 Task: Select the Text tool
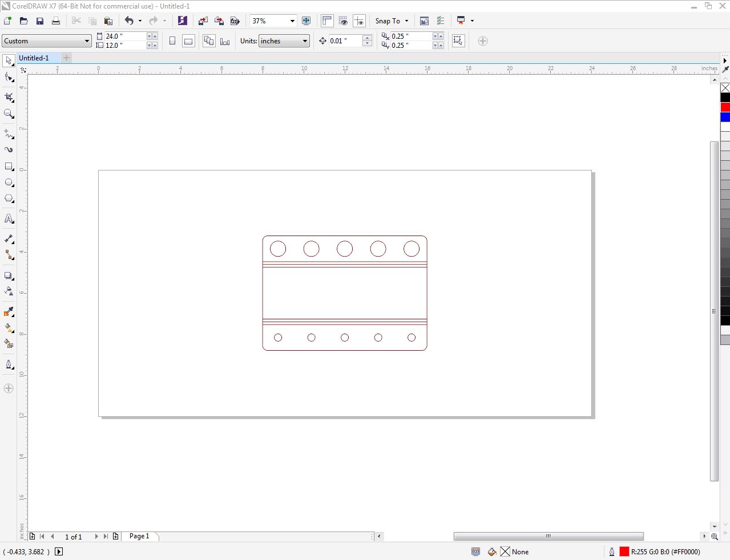[x=9, y=219]
